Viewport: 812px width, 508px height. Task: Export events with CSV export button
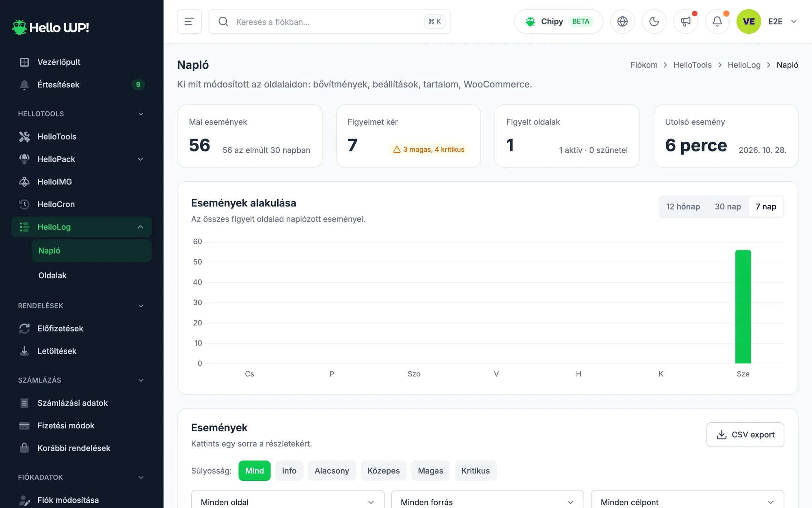[x=745, y=434]
